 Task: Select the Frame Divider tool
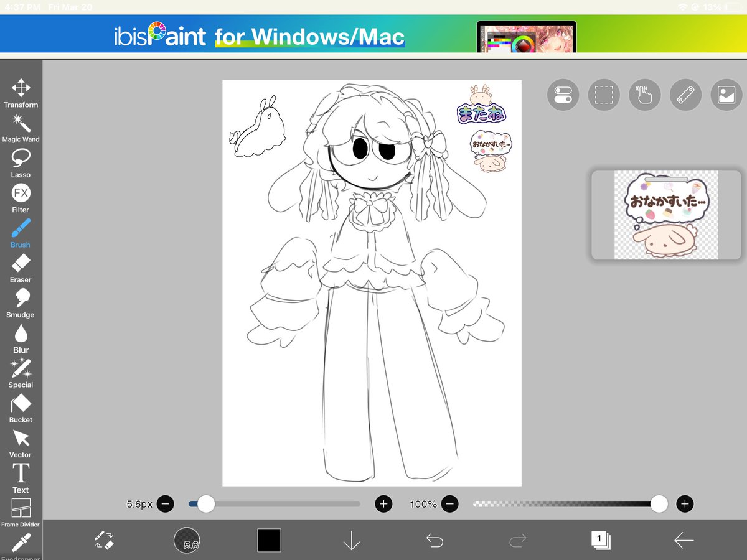click(21, 513)
